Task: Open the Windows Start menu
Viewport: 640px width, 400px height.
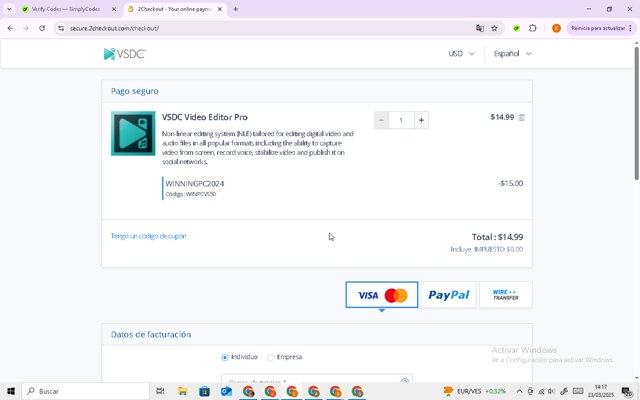Action: [x=11, y=391]
